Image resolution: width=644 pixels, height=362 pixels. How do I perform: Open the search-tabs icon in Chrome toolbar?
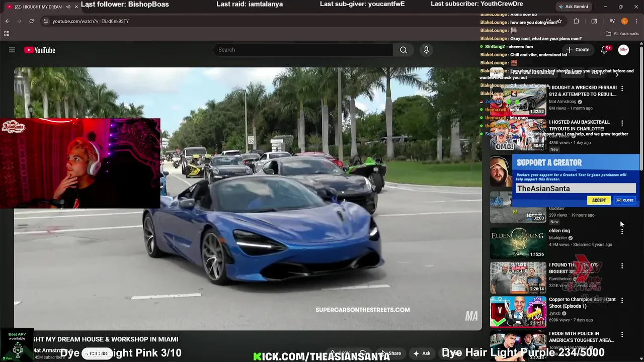[x=594, y=21]
